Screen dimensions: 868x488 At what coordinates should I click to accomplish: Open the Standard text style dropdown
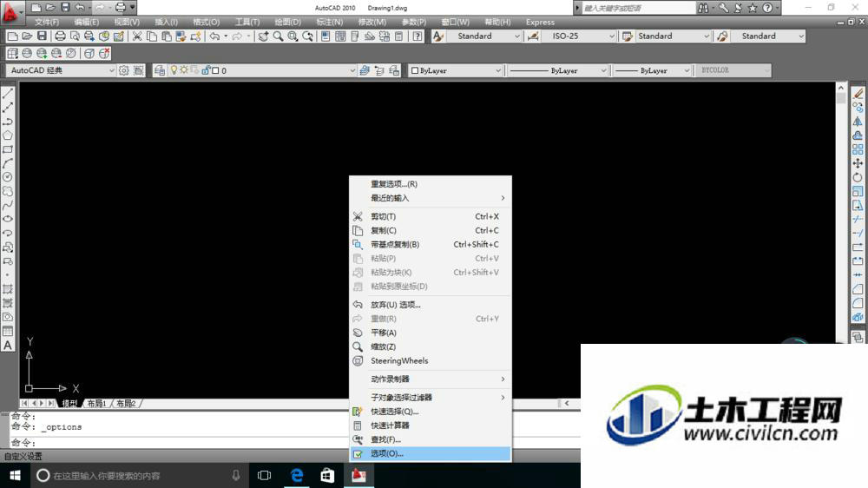pos(484,36)
